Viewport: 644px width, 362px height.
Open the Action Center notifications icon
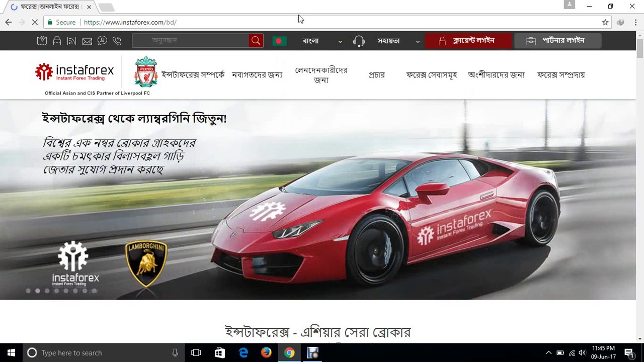tap(629, 353)
